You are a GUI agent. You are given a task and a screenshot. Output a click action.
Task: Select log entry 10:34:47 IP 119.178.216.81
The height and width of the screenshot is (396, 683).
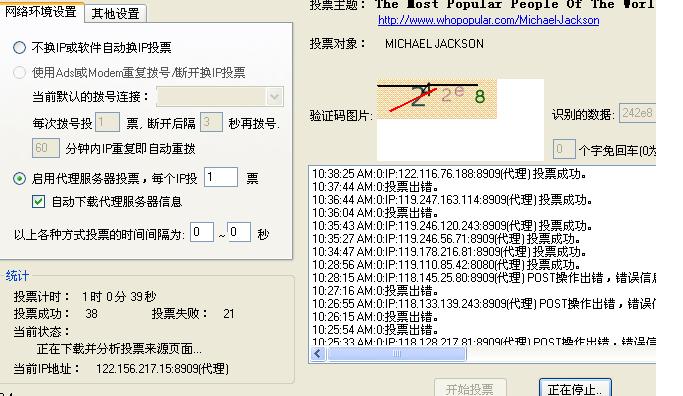(450, 252)
